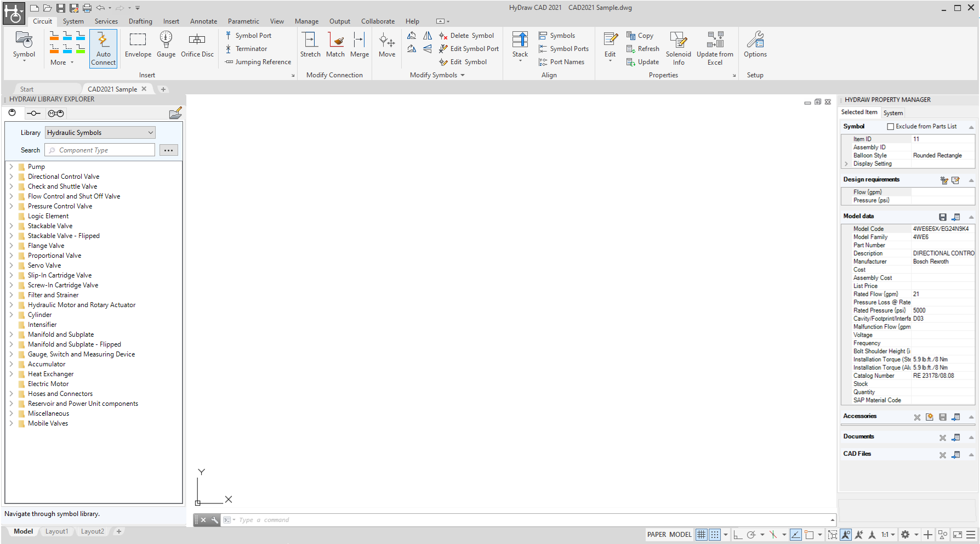Open annotation scale 1:1 dropdown

[888, 535]
